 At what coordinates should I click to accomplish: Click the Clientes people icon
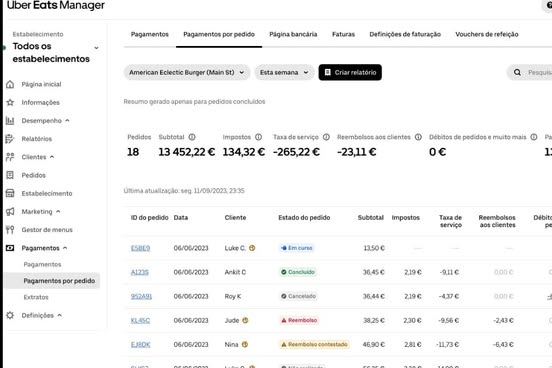[10, 157]
